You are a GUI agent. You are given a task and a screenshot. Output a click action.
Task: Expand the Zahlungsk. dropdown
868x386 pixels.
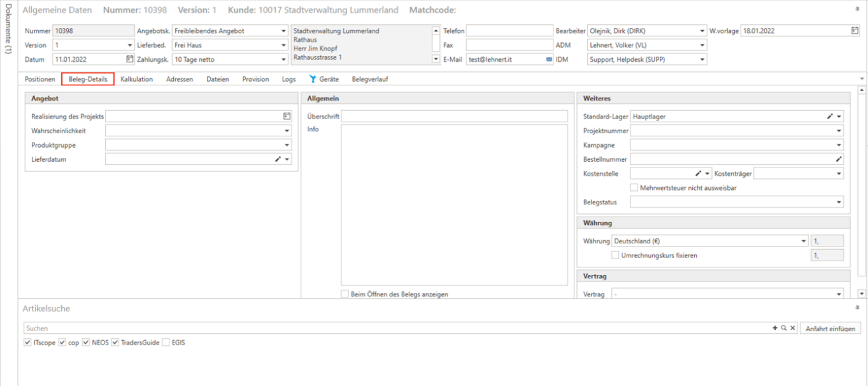pos(283,59)
